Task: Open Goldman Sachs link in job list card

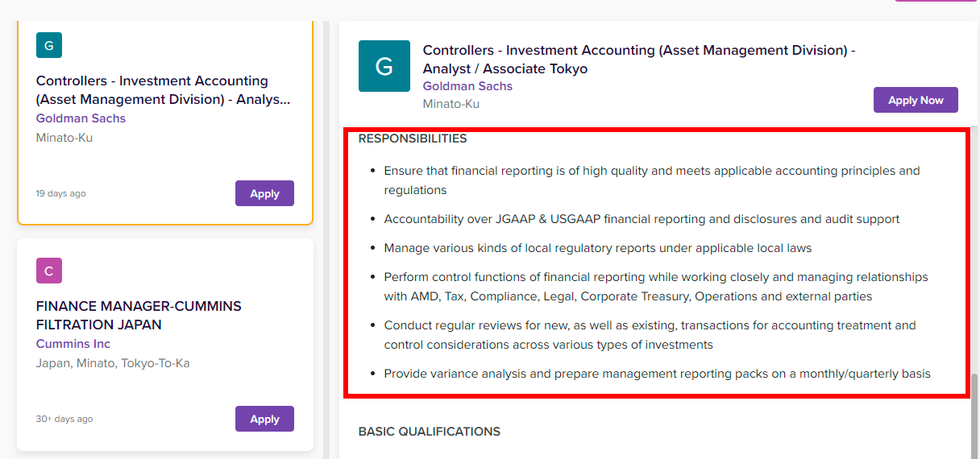Action: click(81, 118)
